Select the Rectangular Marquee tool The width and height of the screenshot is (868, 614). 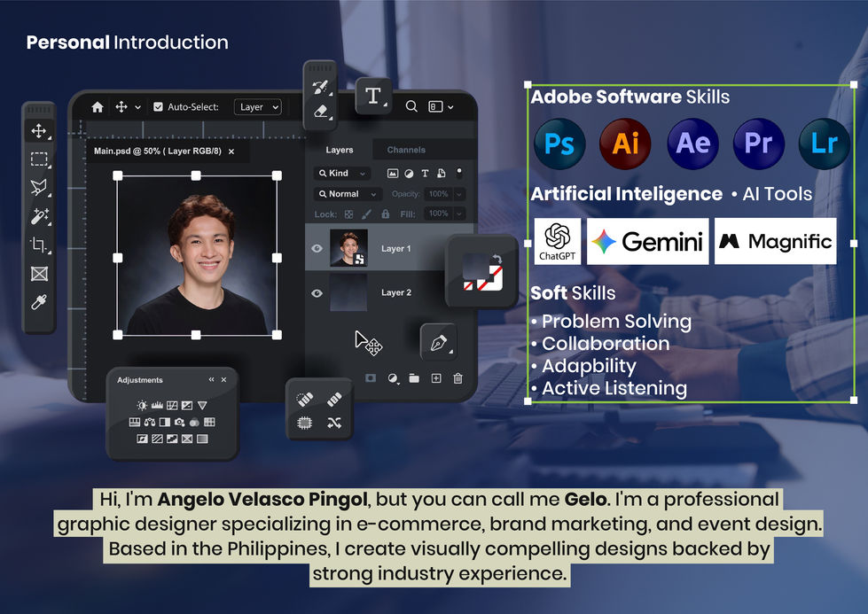click(39, 159)
